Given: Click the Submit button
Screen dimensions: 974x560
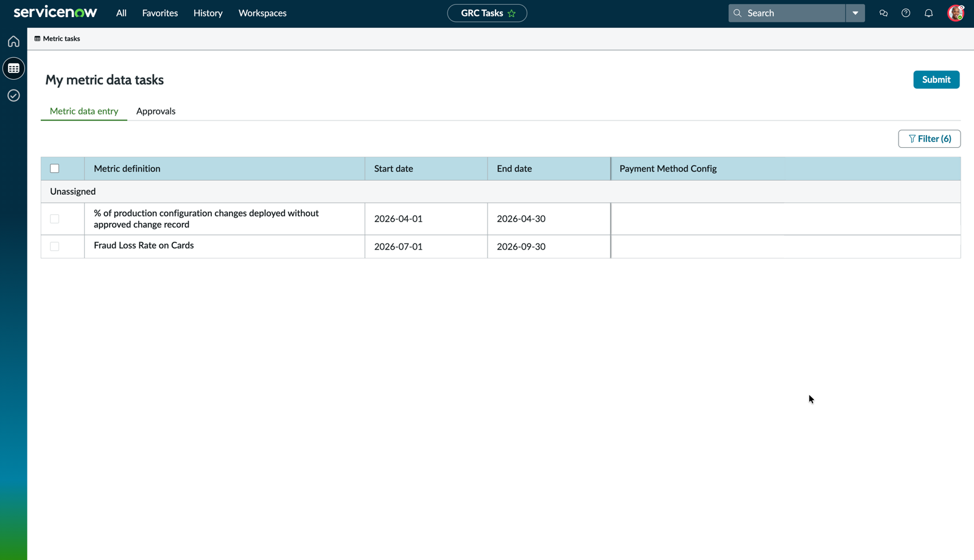Looking at the screenshot, I should (936, 80).
